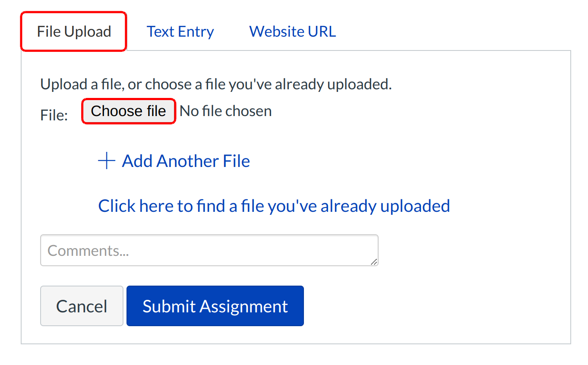The height and width of the screenshot is (365, 588).
Task: Select the File Upload tab
Action: (x=74, y=32)
